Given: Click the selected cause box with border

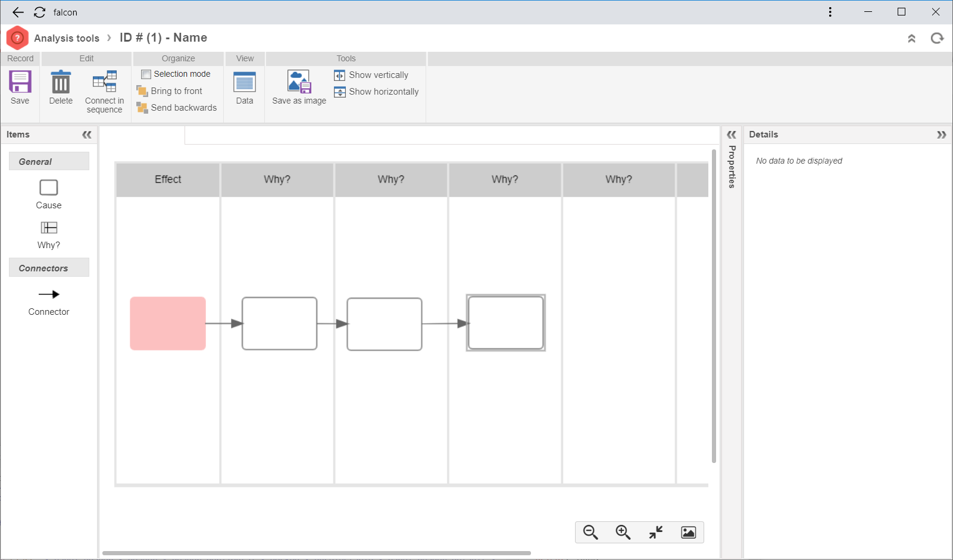Looking at the screenshot, I should click(506, 323).
